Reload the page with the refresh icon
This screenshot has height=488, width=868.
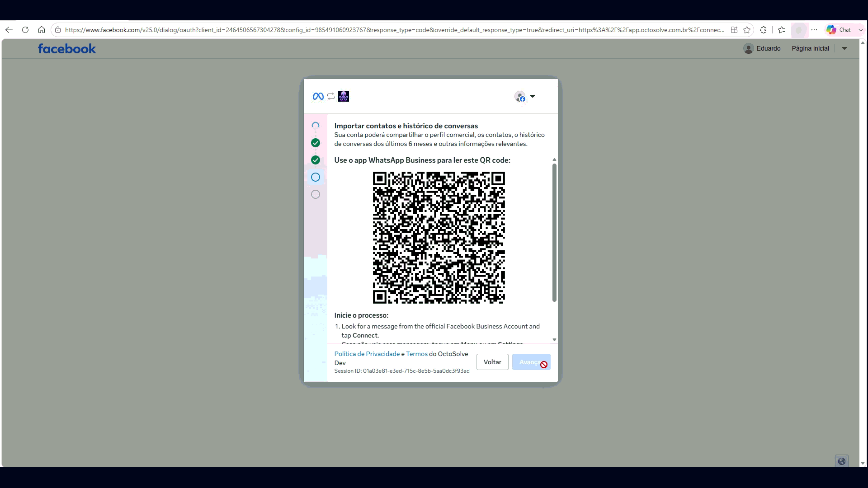click(25, 30)
